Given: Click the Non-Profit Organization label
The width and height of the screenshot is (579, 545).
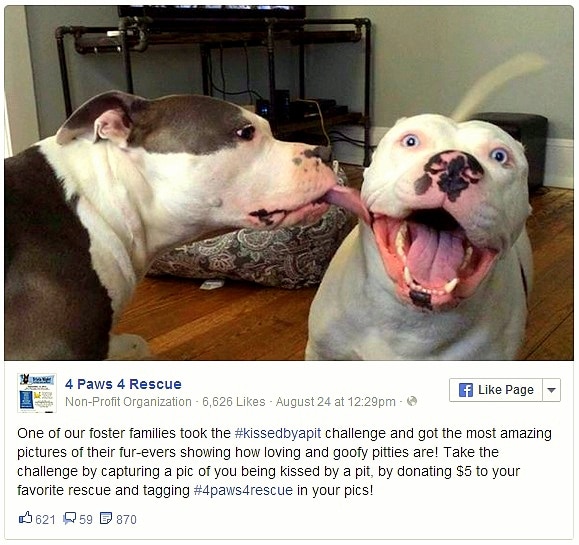Looking at the screenshot, I should pos(128,401).
